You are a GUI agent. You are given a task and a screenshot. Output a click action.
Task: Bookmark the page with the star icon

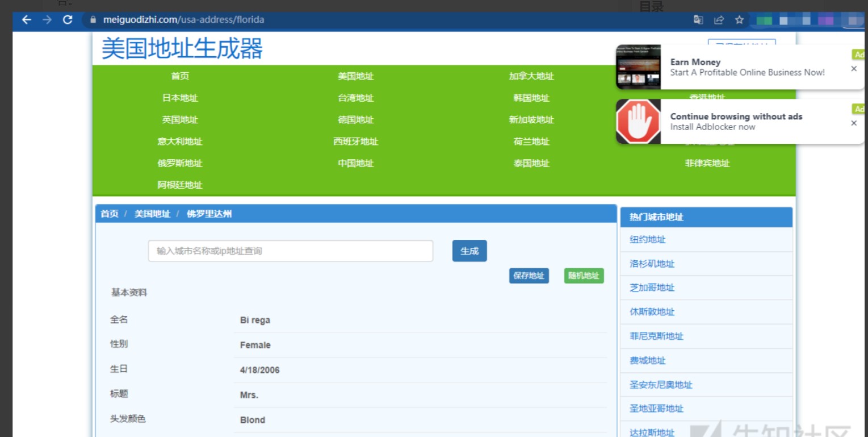[x=739, y=19]
